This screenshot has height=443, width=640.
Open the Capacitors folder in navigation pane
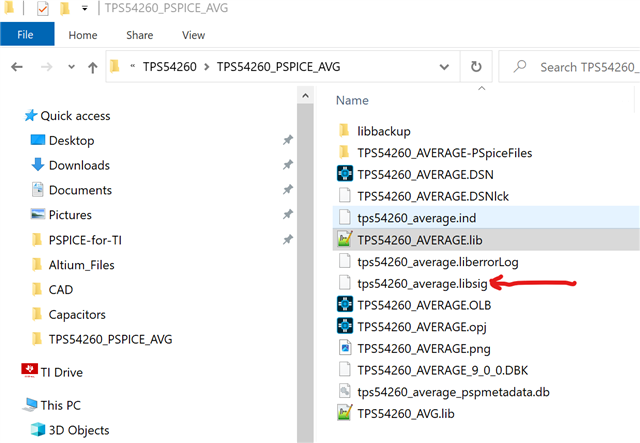(77, 315)
